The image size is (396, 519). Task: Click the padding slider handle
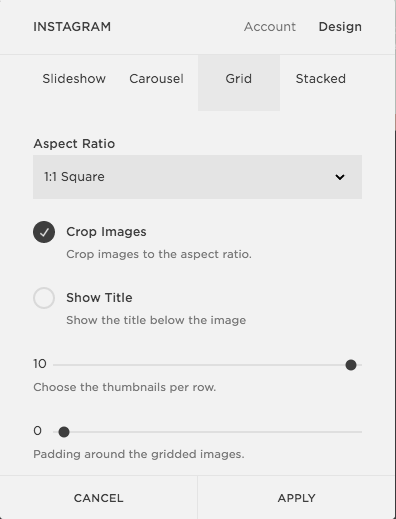coord(64,432)
